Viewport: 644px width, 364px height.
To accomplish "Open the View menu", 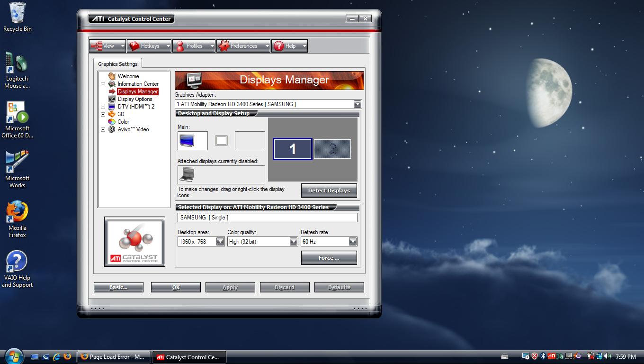I will pos(107,46).
